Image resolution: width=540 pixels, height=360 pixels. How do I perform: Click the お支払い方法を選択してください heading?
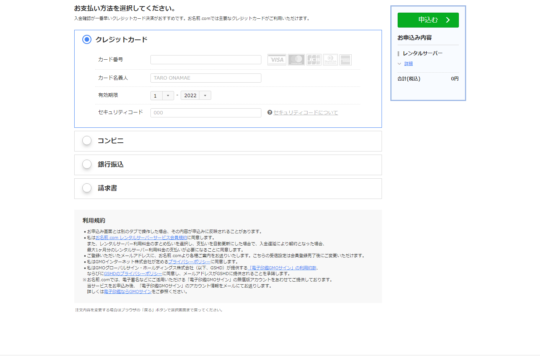pyautogui.click(x=125, y=8)
